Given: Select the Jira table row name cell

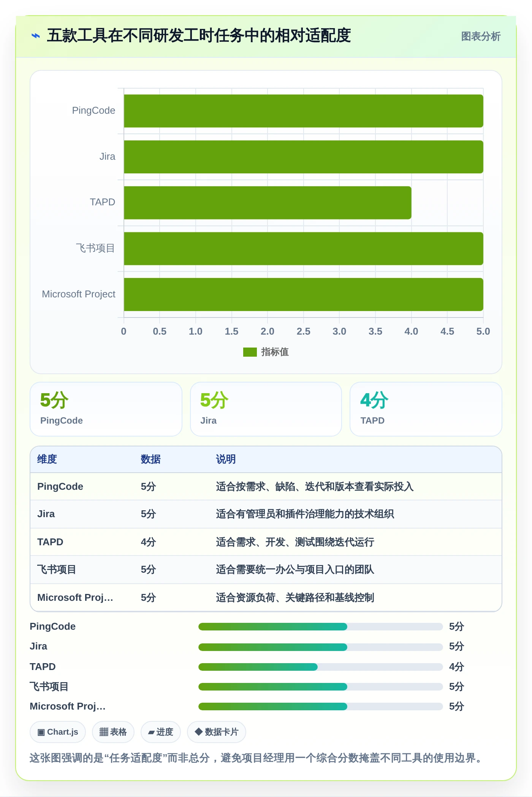Looking at the screenshot, I should tap(46, 514).
